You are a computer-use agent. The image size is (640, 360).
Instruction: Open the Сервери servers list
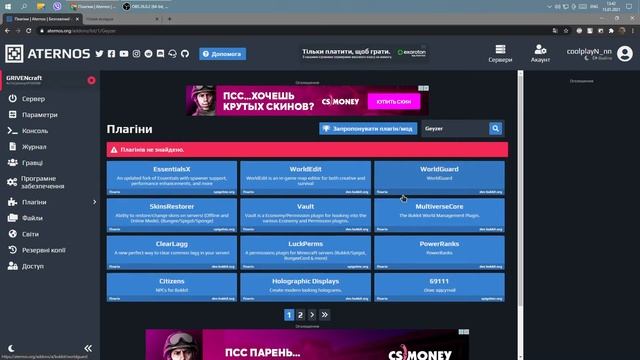(x=500, y=53)
